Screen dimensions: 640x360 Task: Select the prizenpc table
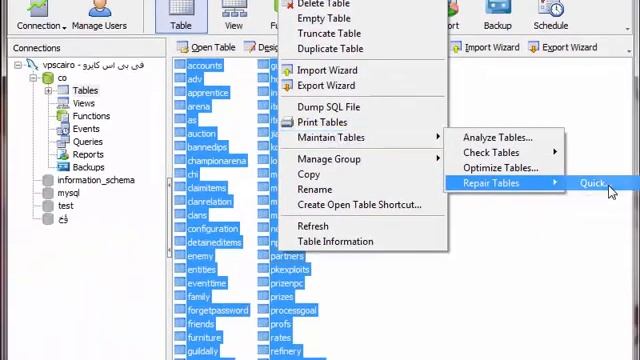pos(287,283)
